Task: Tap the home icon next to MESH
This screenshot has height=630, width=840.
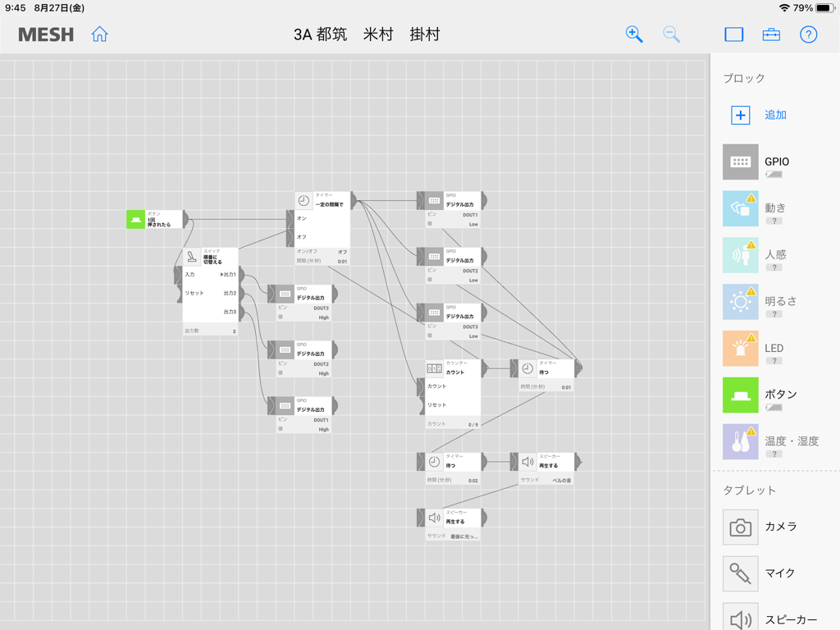Action: [99, 34]
